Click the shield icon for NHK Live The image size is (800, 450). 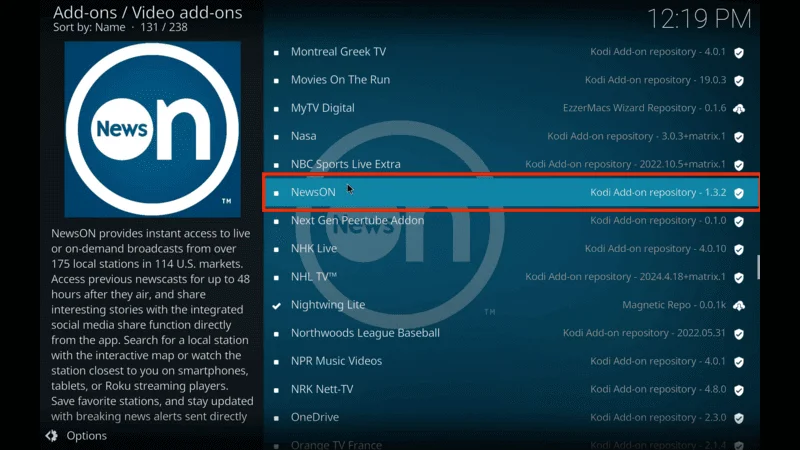739,249
